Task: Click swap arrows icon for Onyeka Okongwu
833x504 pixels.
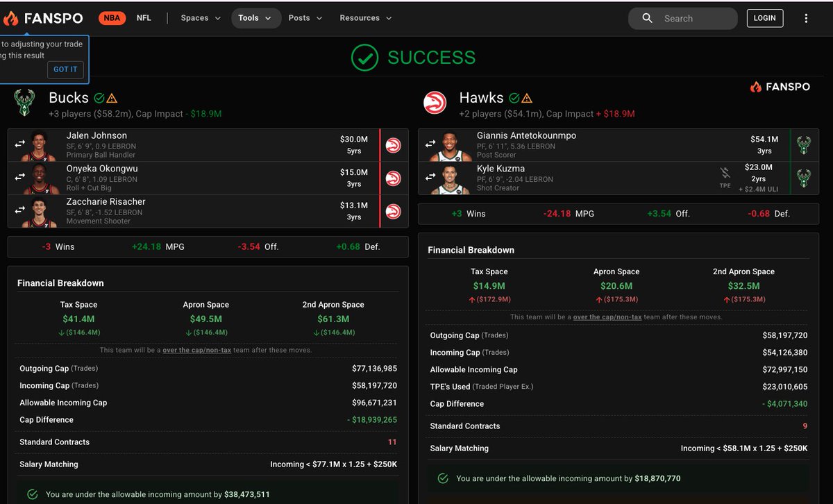Action: (x=20, y=177)
